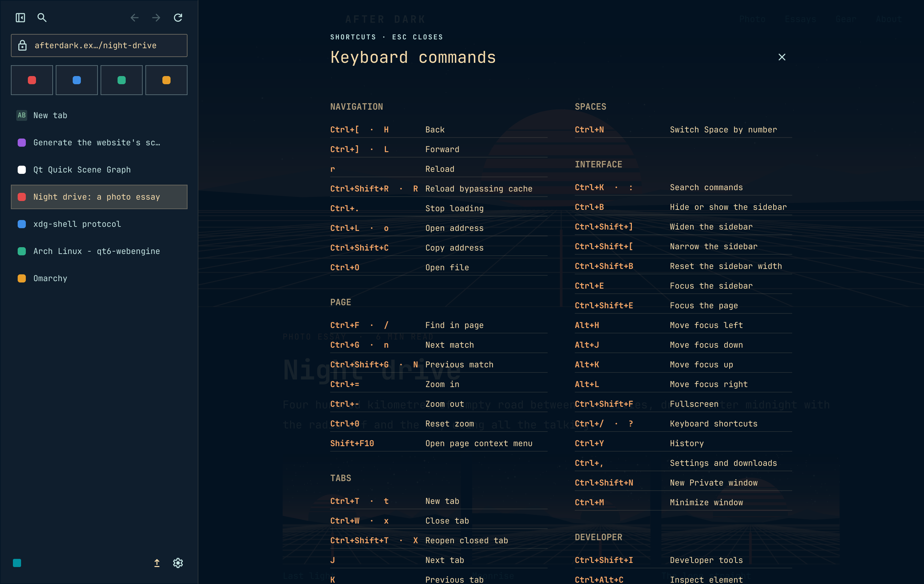
Task: Click the purple favicon of the Generate tab
Action: 22,143
